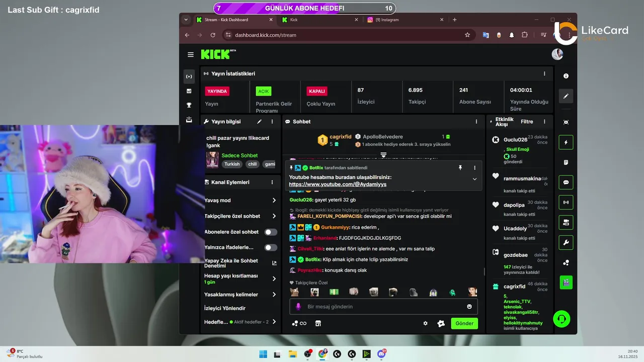Bookmark this page with the star icon

pyautogui.click(x=467, y=35)
